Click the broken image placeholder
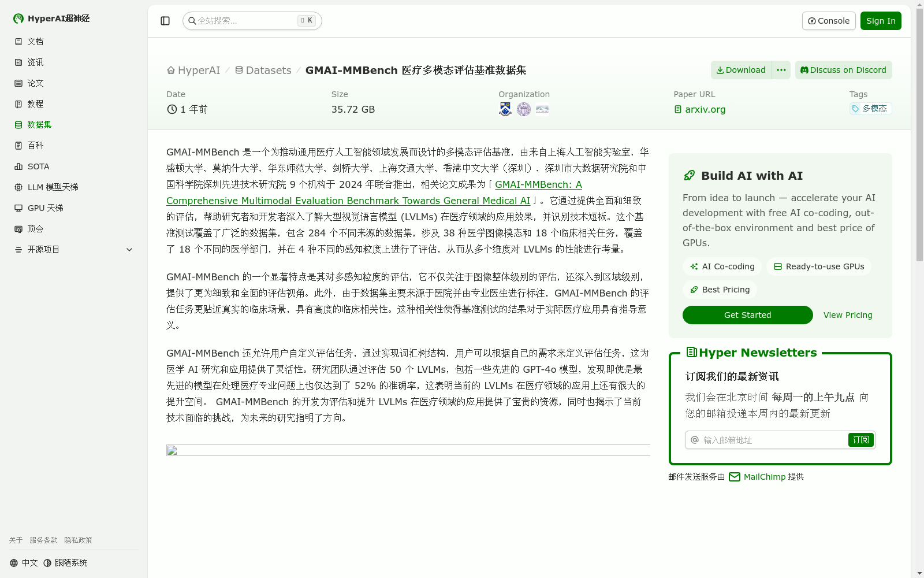The image size is (924, 578). (x=408, y=450)
